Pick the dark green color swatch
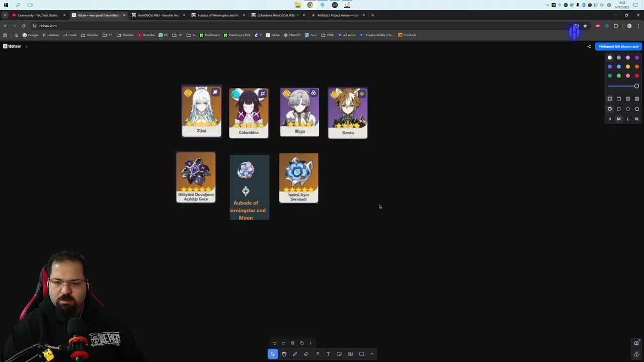 tap(610, 76)
